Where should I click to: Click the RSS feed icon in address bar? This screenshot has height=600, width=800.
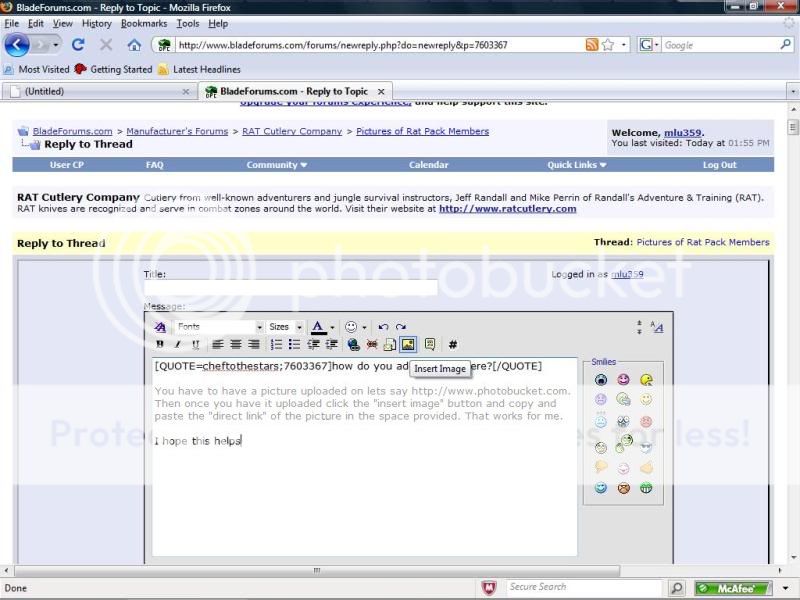coord(591,44)
